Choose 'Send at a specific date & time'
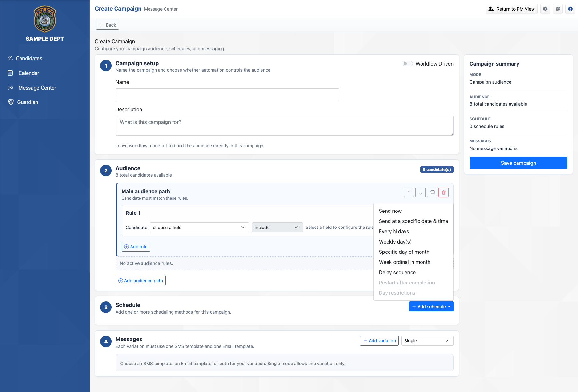 413,221
